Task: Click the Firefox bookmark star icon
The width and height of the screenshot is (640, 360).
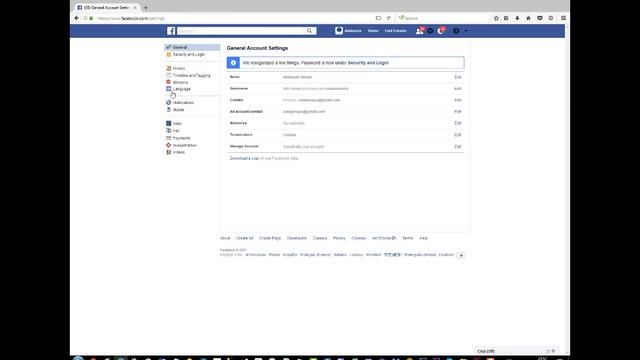Action: click(496, 18)
